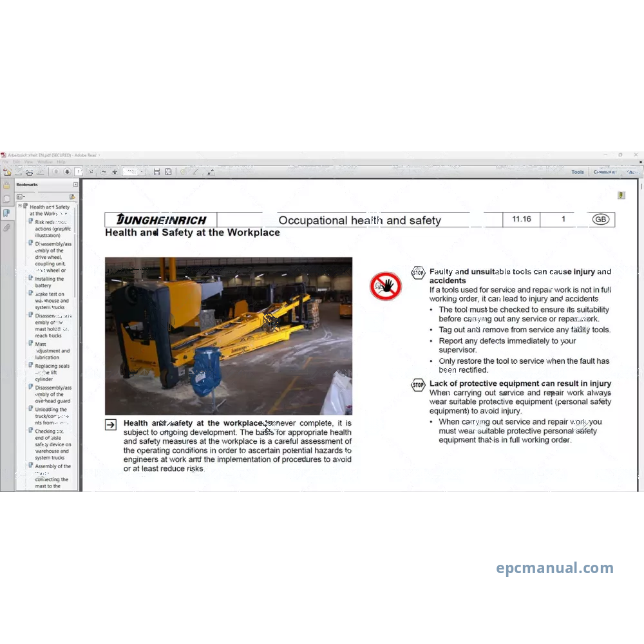Open the Comment pane
The image size is (644, 644).
click(605, 172)
